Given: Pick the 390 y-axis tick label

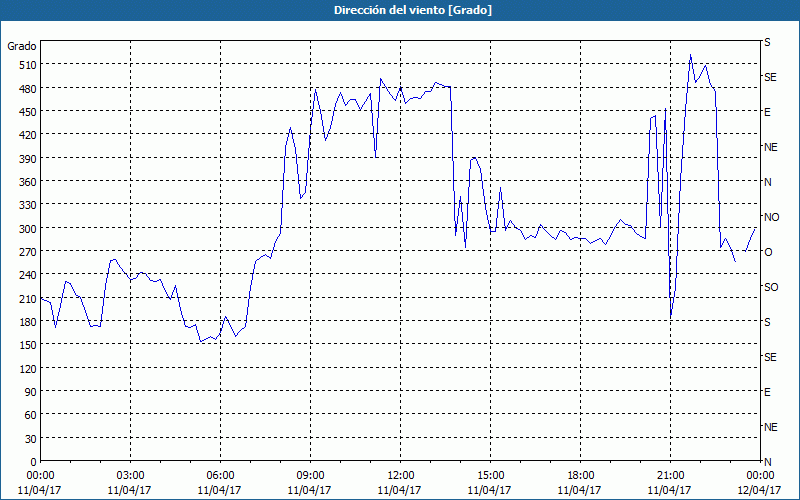Looking at the screenshot, I should coord(28,158).
